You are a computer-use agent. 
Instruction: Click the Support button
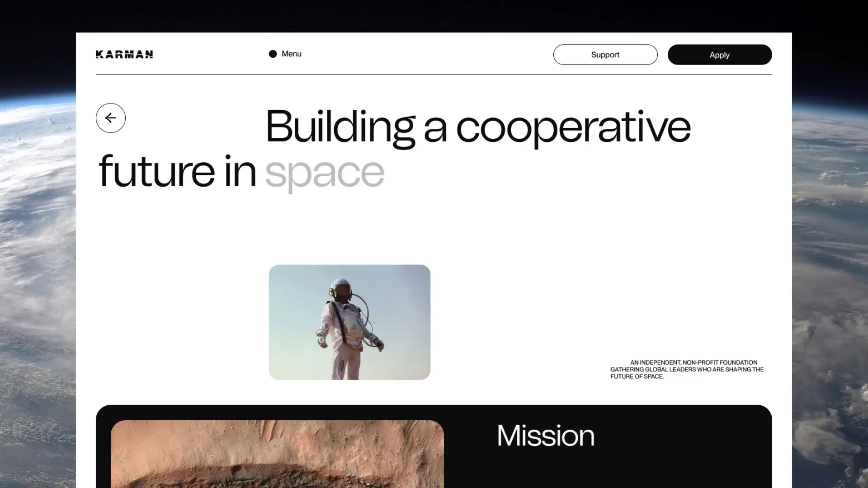tap(605, 55)
